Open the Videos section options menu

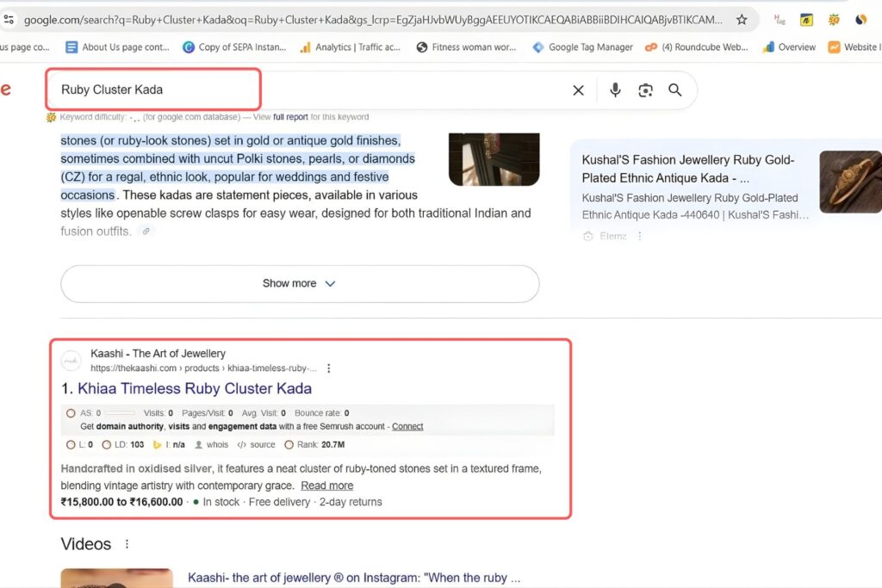[x=126, y=543]
